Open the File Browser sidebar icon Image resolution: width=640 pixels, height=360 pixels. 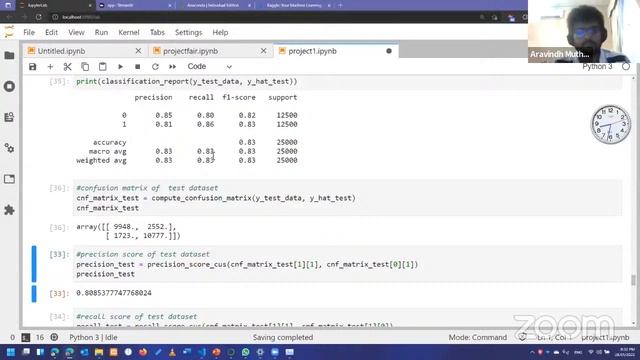(9, 56)
